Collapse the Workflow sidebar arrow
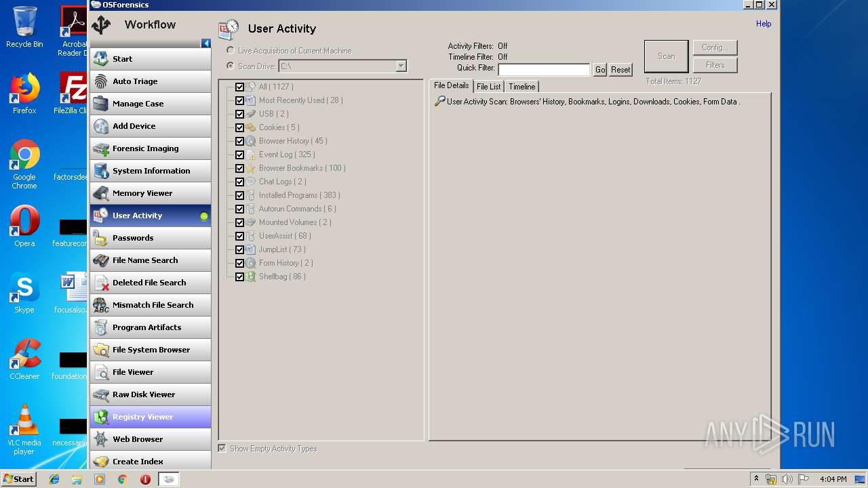The height and width of the screenshot is (488, 868). (x=206, y=43)
